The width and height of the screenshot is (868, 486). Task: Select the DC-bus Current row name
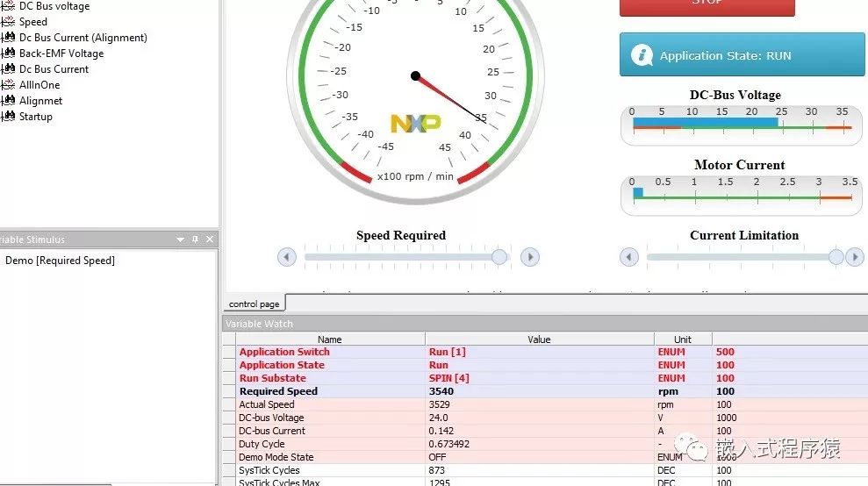click(272, 431)
